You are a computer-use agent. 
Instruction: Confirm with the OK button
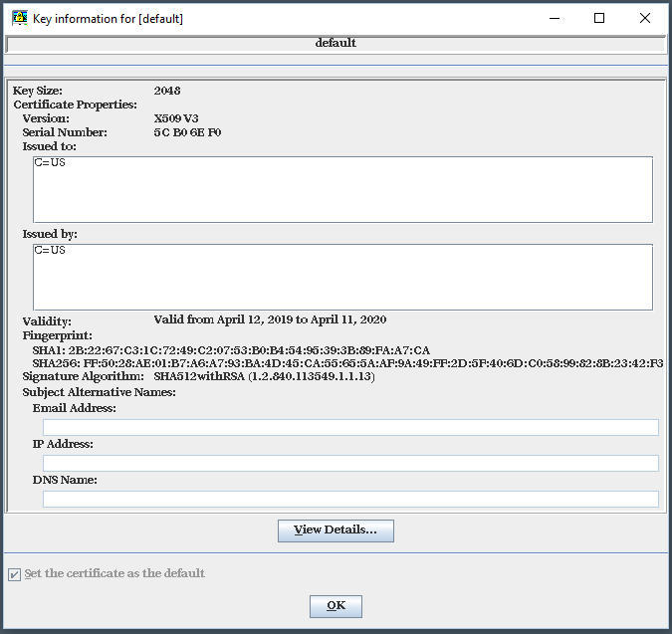(336, 606)
